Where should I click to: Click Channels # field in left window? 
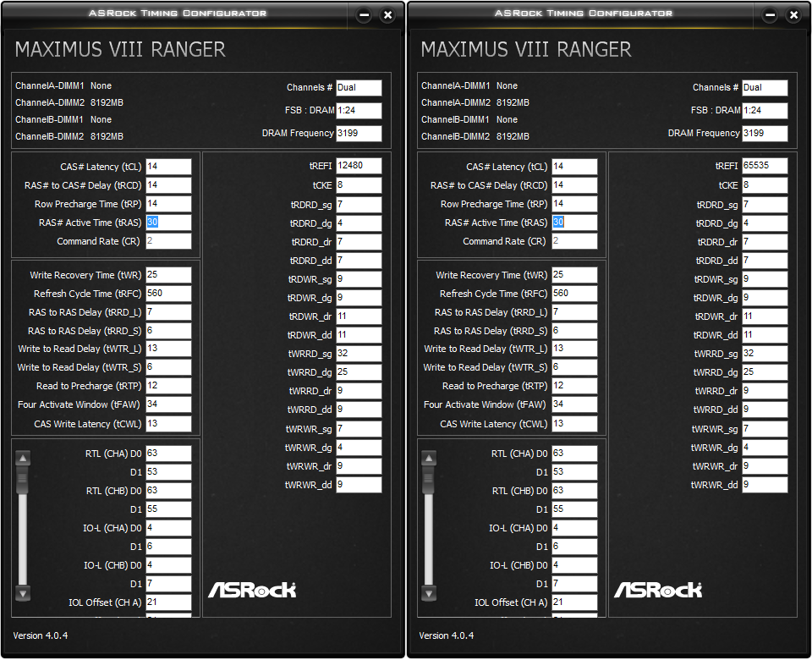(359, 87)
